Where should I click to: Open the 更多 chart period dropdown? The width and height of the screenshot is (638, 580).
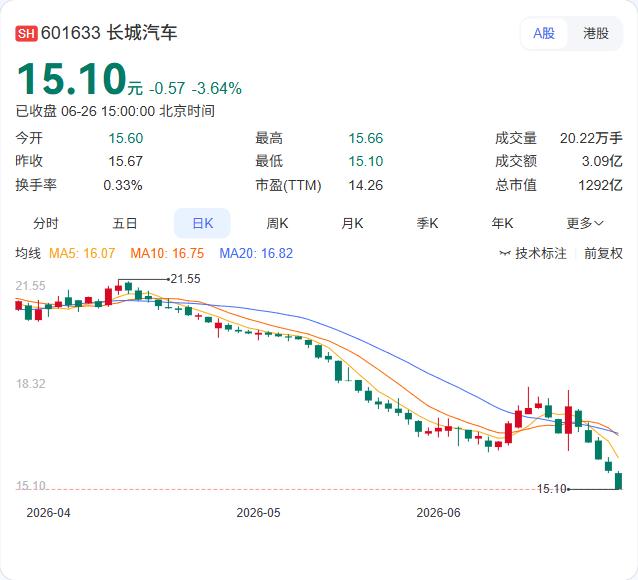coord(585,223)
